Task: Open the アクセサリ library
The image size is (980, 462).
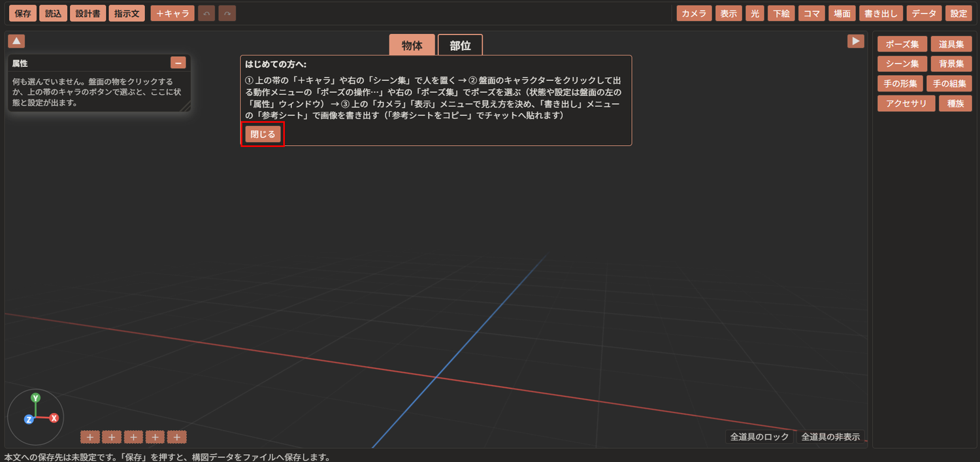Action: tap(906, 103)
